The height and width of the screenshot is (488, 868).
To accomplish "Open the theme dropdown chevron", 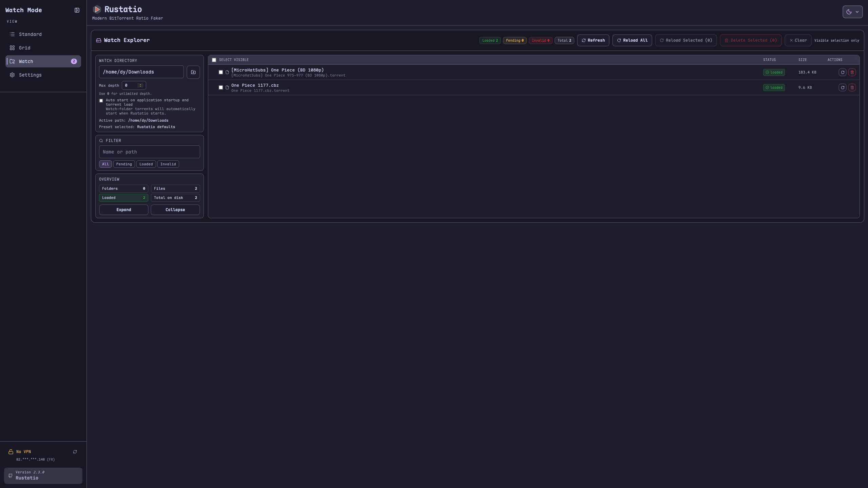I will 857,12.
